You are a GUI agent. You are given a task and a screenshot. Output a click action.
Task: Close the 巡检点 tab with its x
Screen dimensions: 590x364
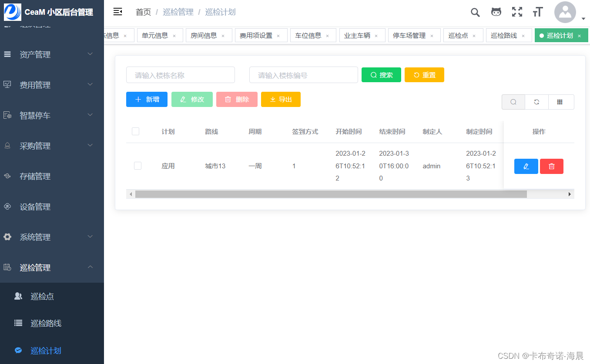click(x=474, y=36)
